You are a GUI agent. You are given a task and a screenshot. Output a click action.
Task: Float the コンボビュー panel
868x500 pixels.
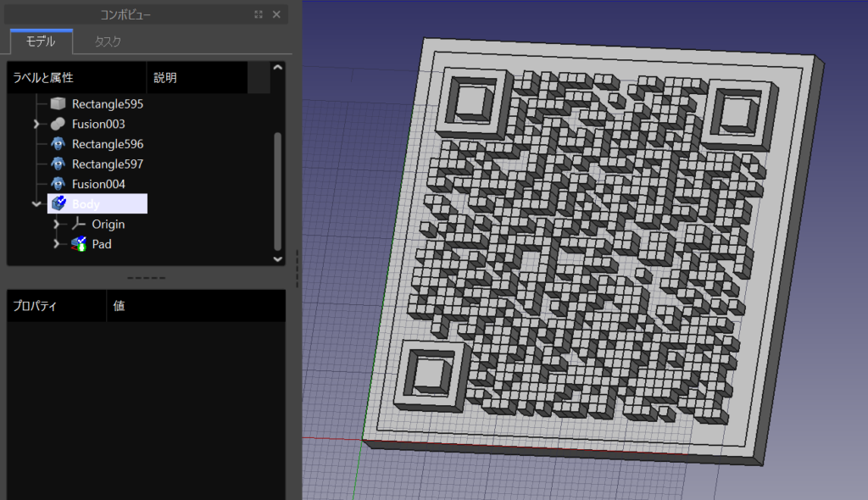[259, 14]
